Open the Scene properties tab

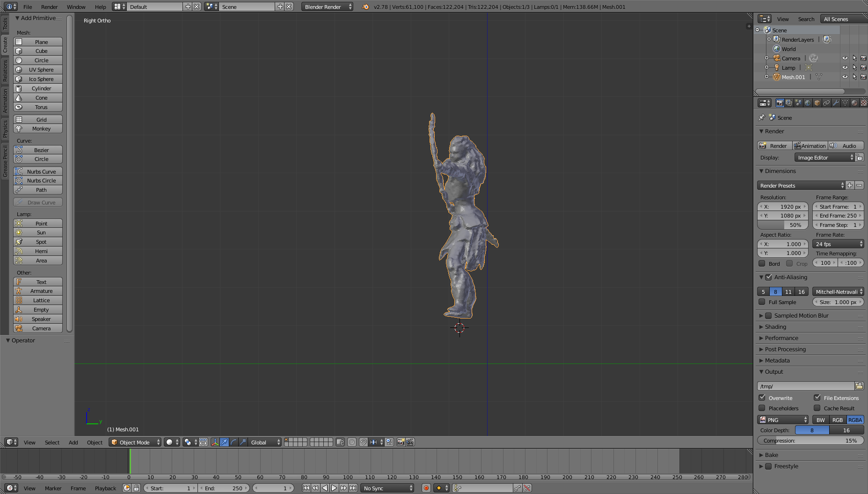click(798, 103)
